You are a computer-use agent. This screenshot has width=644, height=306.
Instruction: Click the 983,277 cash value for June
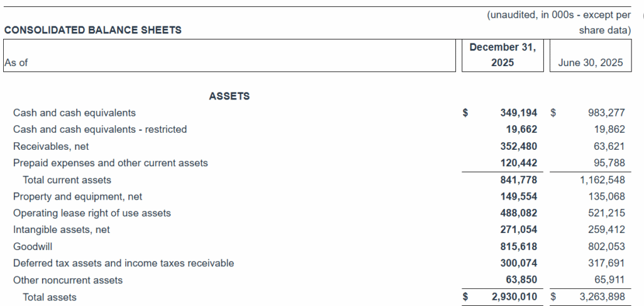coord(606,113)
